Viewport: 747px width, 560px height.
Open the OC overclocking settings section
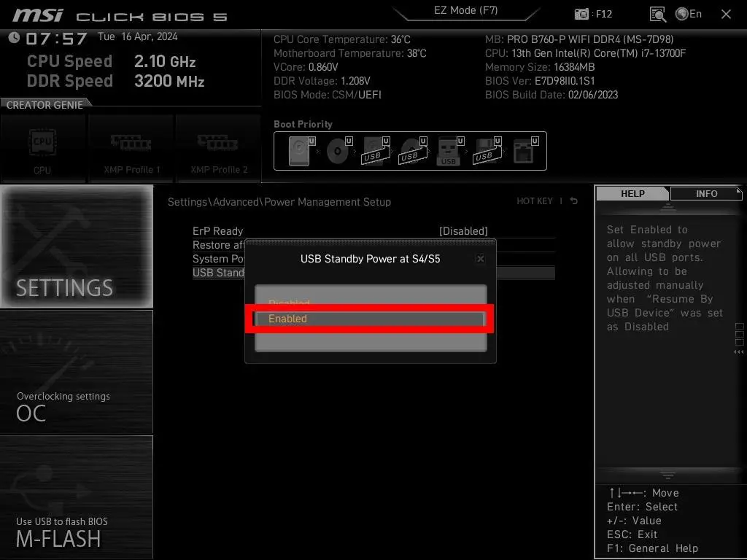tap(76, 373)
